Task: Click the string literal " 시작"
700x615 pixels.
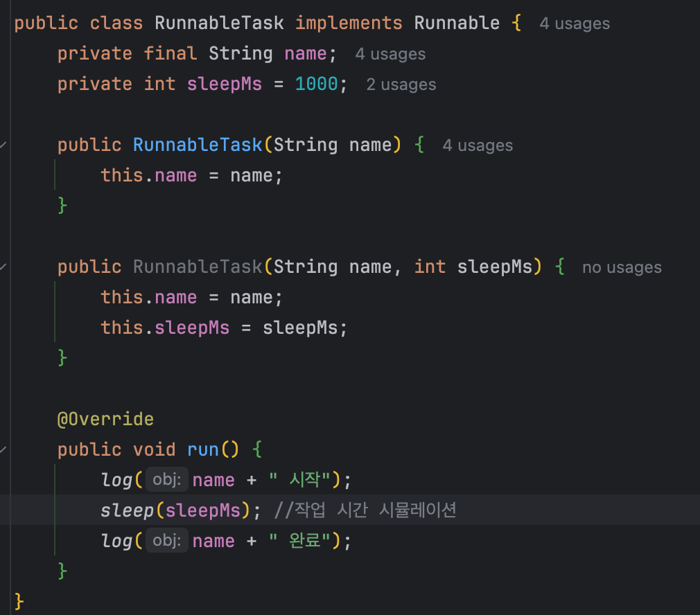Action: click(x=299, y=480)
